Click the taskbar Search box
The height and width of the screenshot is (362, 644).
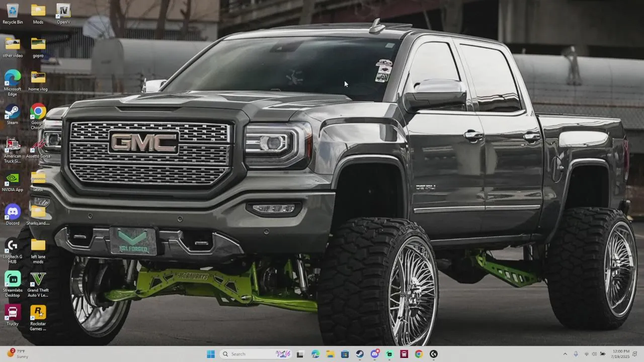pyautogui.click(x=256, y=354)
